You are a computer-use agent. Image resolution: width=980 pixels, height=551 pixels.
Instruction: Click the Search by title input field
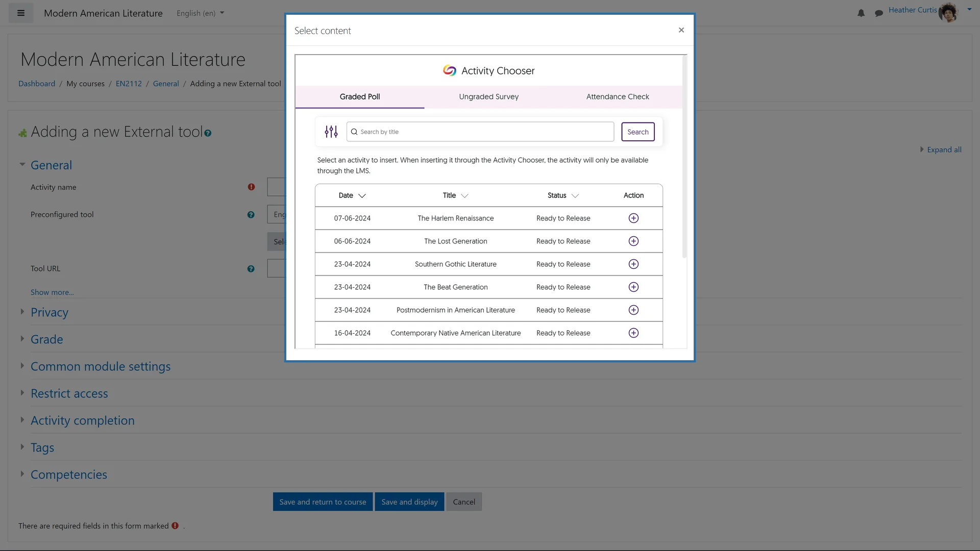click(480, 132)
